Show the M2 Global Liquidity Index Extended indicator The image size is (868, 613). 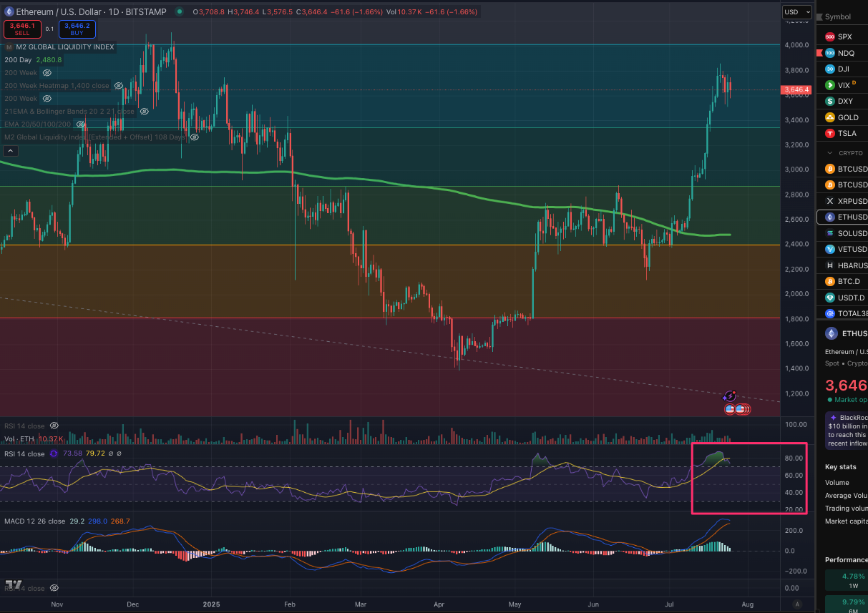[194, 137]
